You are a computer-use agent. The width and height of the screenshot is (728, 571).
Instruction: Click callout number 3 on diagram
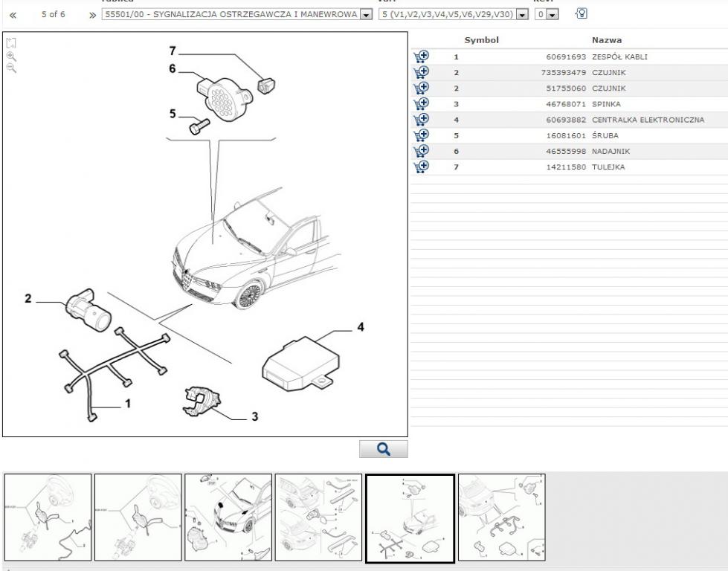tap(254, 416)
